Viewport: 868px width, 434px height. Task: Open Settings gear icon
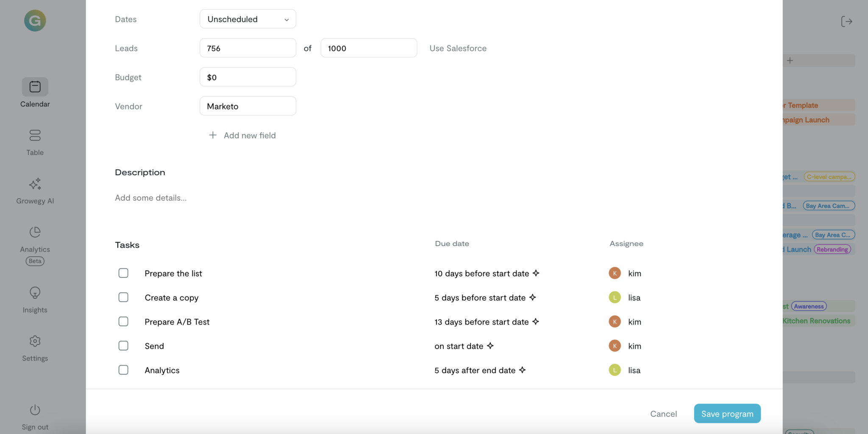(x=35, y=342)
